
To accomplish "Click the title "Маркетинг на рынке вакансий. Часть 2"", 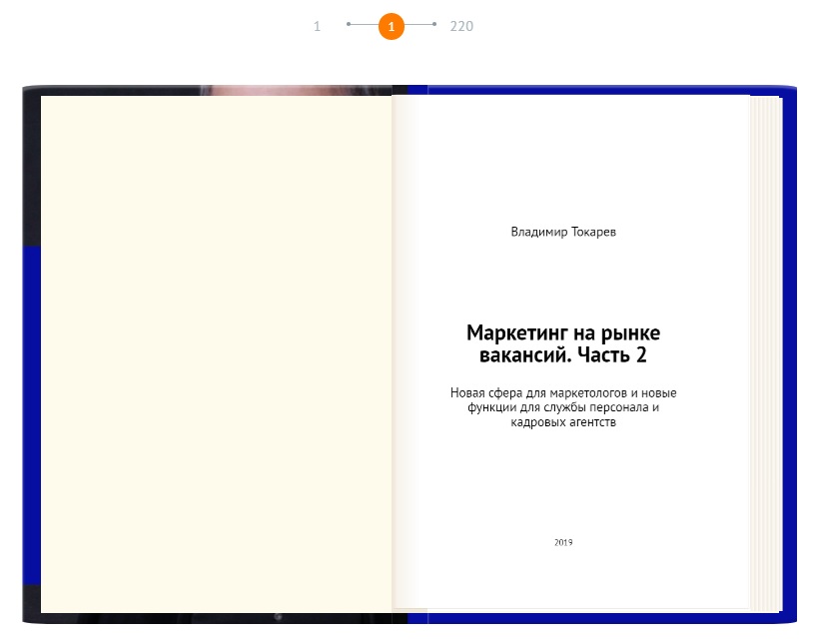I will tap(563, 343).
